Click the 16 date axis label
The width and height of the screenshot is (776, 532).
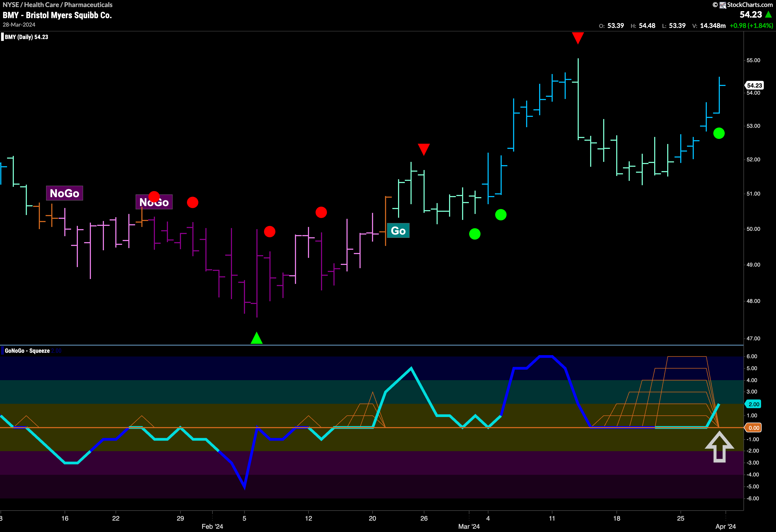(65, 518)
